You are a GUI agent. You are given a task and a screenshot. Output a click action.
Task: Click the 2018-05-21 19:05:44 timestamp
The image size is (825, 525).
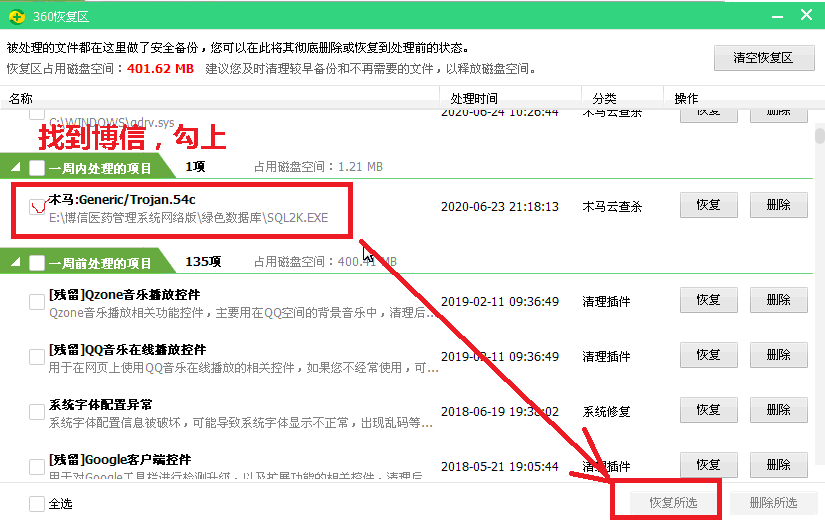[x=500, y=467]
